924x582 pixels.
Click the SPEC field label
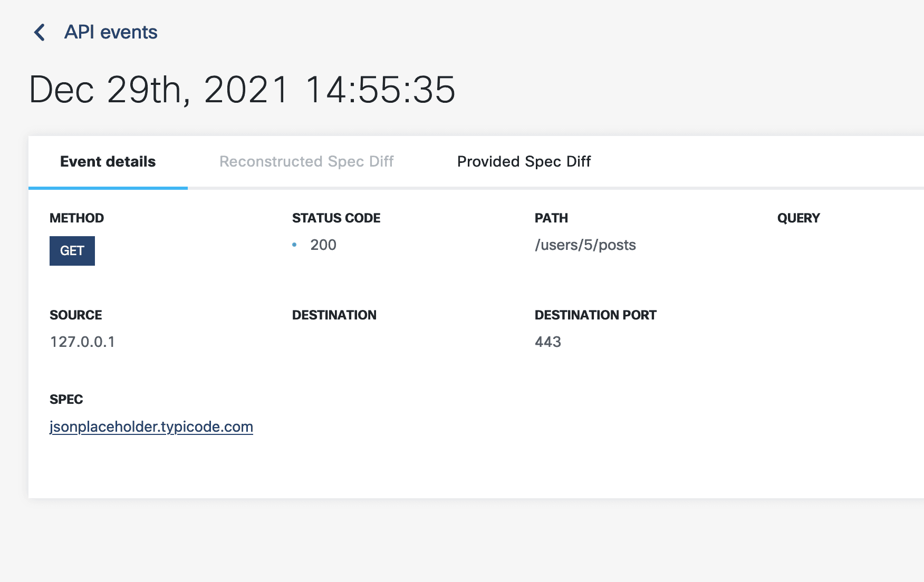(66, 399)
